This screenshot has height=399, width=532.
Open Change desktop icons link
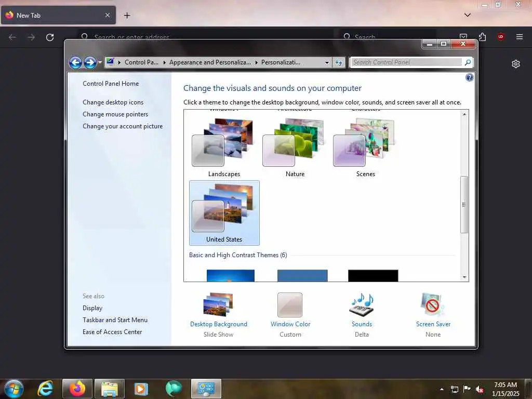113,102
